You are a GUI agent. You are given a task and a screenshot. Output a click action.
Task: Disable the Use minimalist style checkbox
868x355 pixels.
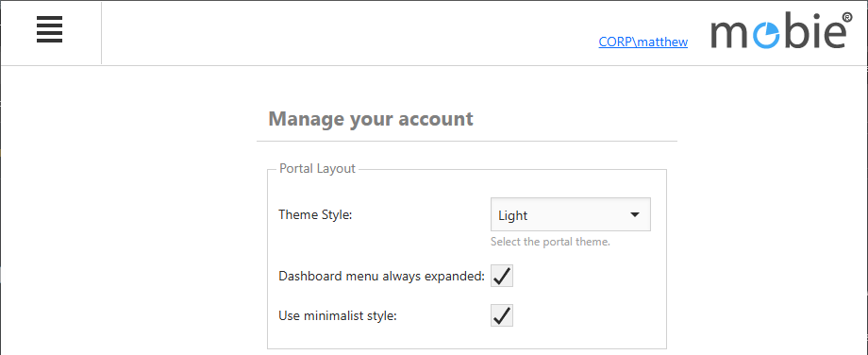pos(502,315)
